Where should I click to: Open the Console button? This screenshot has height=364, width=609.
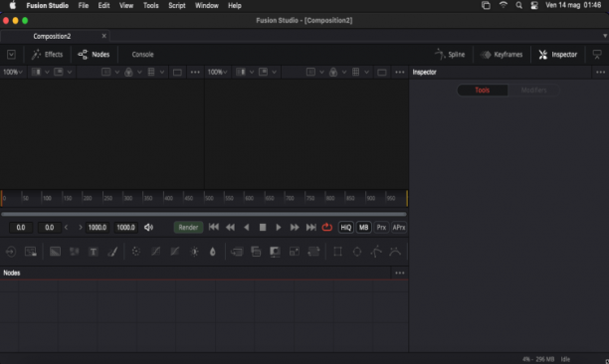(x=142, y=55)
